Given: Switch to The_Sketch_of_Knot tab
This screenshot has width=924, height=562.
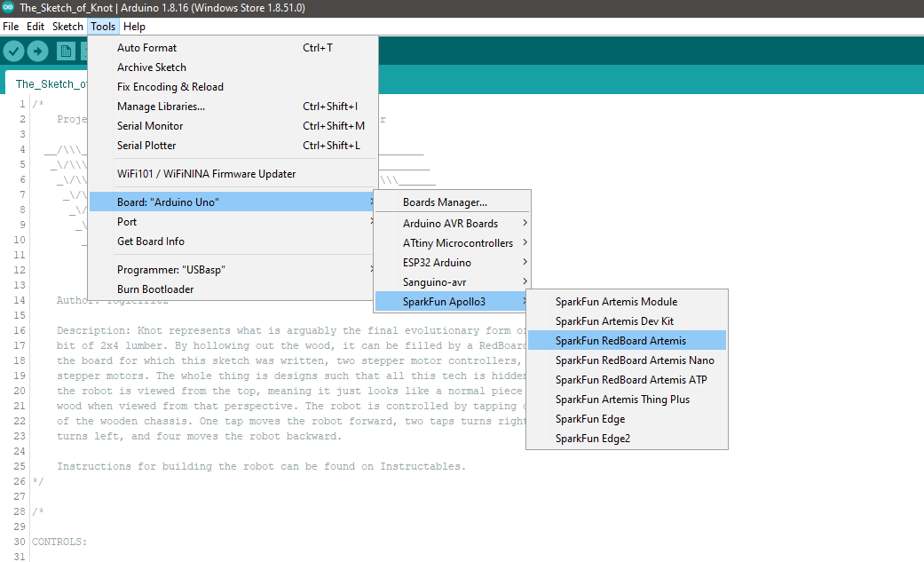Looking at the screenshot, I should point(47,83).
